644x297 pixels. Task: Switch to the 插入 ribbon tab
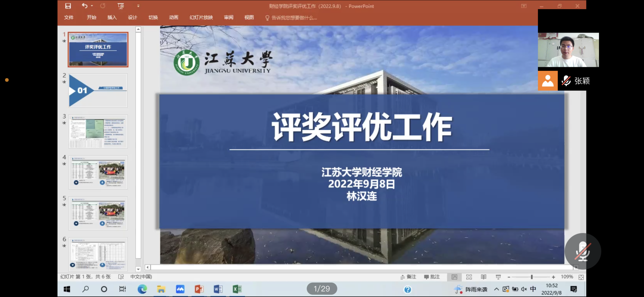[x=112, y=18]
